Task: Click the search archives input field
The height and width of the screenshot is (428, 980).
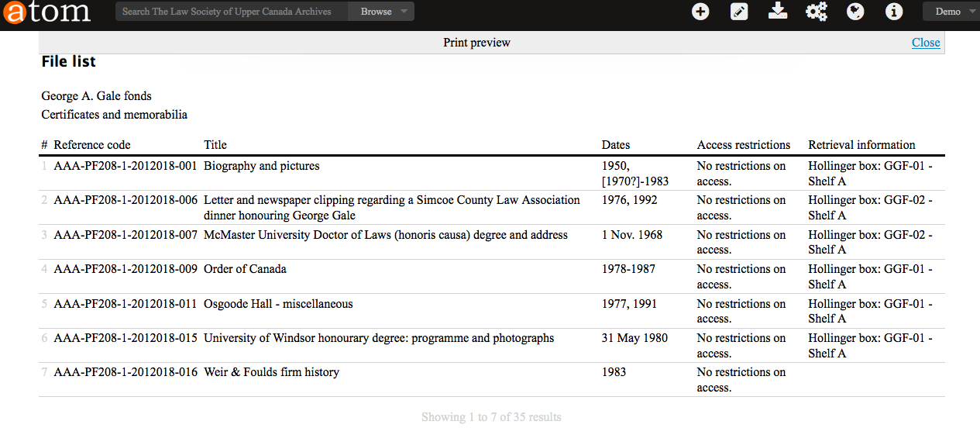Action: [x=231, y=12]
